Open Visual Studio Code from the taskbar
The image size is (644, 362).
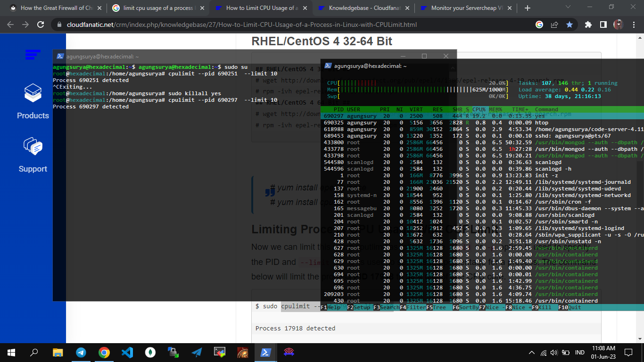pos(127,352)
